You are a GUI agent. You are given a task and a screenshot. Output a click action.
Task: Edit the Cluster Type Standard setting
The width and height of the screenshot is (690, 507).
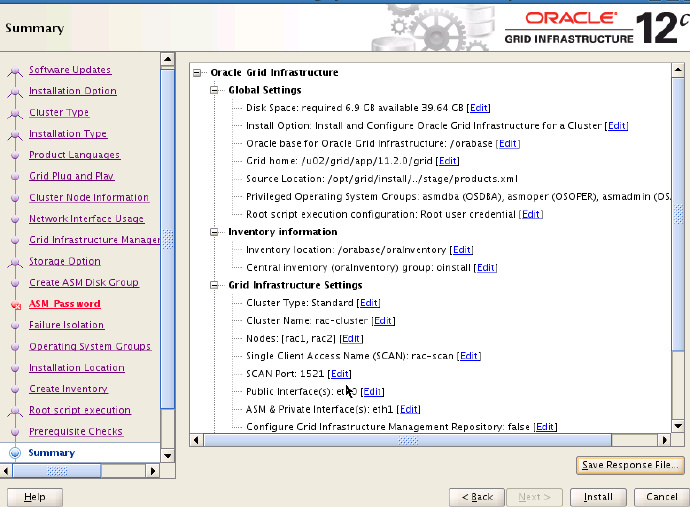369,303
